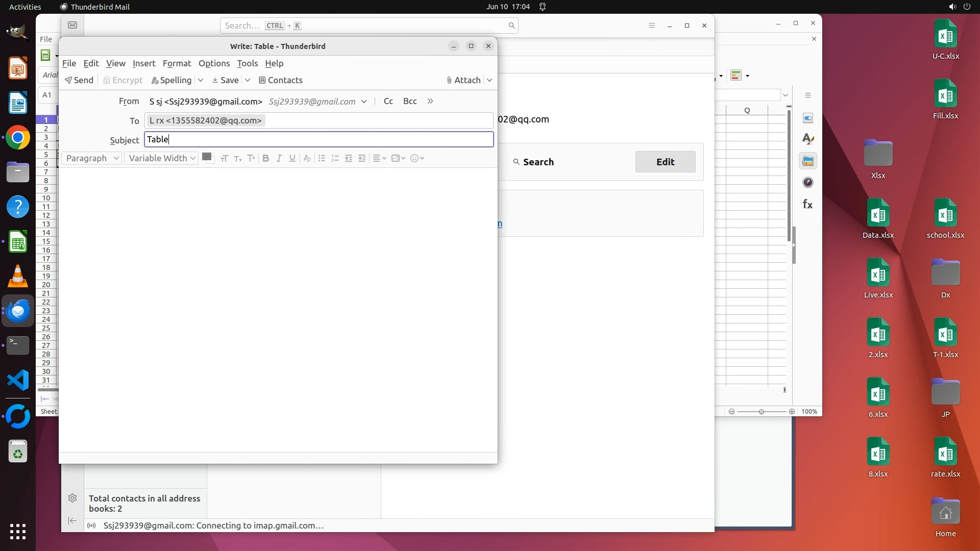Toggle bold formatting in composer
This screenshot has height=551, width=980.
point(265,158)
